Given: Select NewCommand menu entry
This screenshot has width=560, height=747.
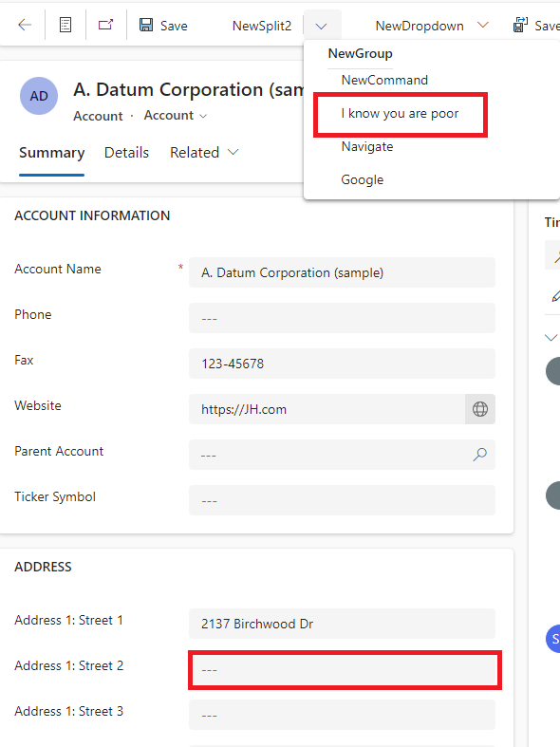Looking at the screenshot, I should click(x=384, y=80).
